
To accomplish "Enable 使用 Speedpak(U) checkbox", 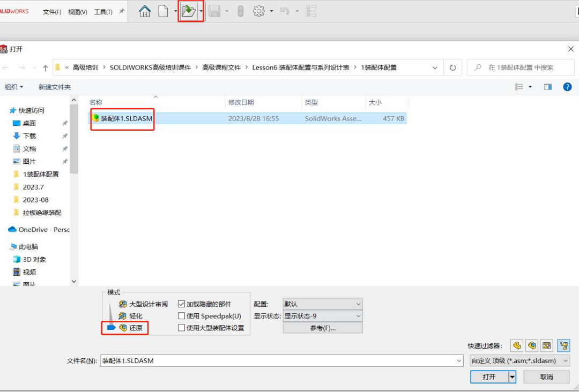I will pyautogui.click(x=182, y=316).
